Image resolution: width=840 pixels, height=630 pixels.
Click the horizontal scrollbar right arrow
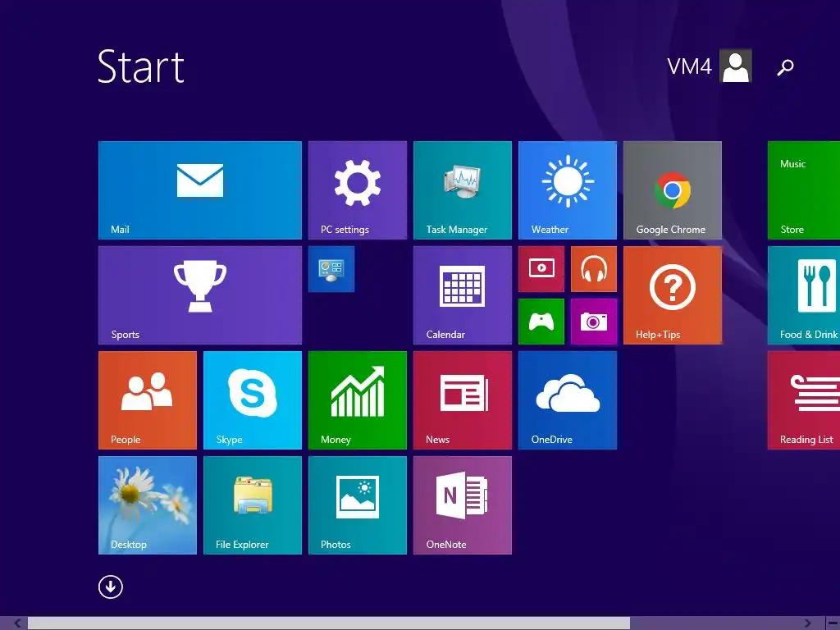[x=807, y=623]
